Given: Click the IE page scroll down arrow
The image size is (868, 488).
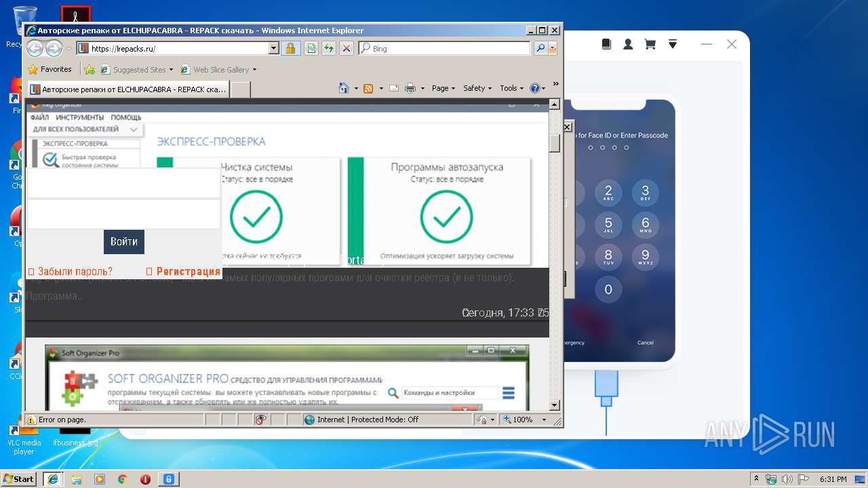Looking at the screenshot, I should tap(554, 405).
